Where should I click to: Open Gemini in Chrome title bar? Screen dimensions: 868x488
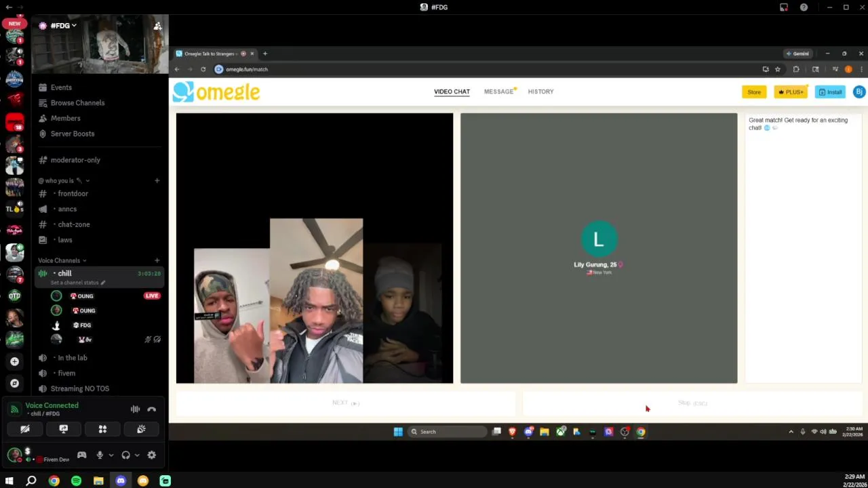[797, 54]
